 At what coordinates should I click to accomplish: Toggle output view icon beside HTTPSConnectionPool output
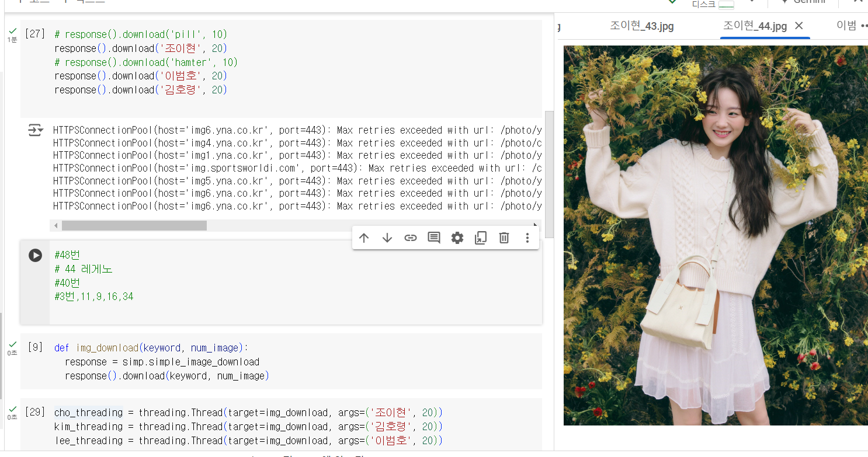(36, 130)
